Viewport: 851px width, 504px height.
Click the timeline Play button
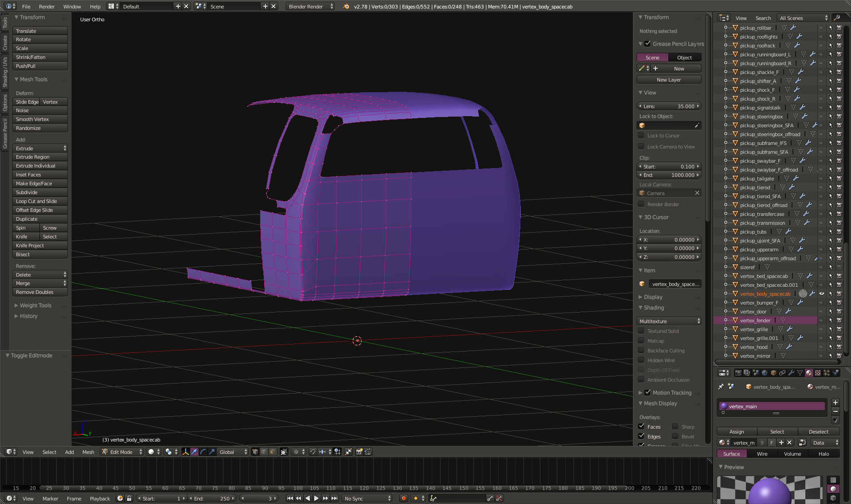316,498
